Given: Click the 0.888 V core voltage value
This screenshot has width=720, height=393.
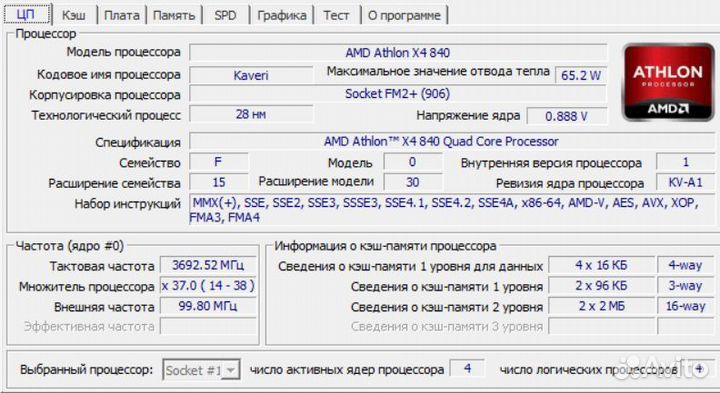Looking at the screenshot, I should pyautogui.click(x=567, y=116).
